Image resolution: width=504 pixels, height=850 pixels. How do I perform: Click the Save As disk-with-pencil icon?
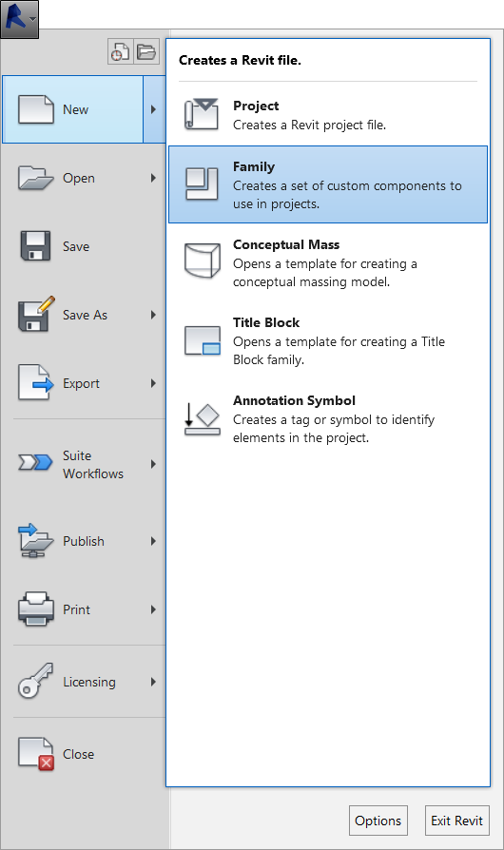point(37,314)
